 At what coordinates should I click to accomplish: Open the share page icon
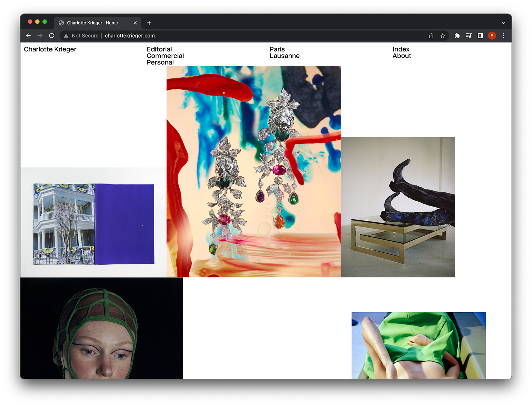point(431,35)
